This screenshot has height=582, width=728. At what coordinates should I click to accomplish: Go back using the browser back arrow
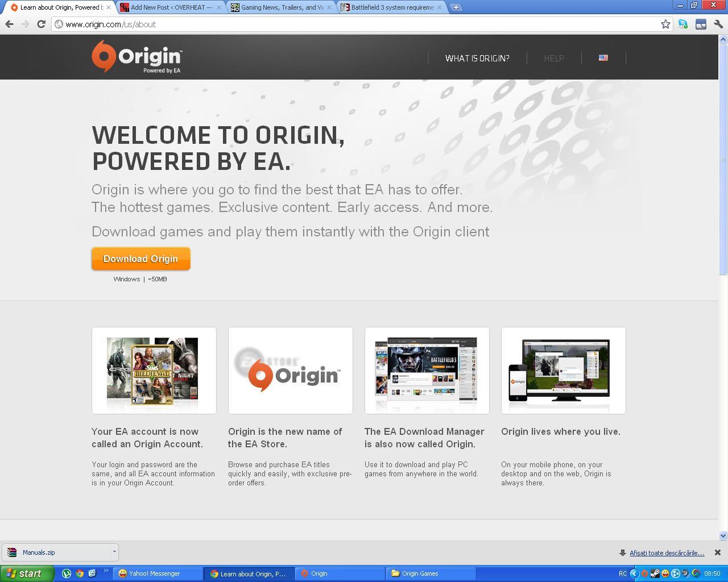tap(9, 24)
